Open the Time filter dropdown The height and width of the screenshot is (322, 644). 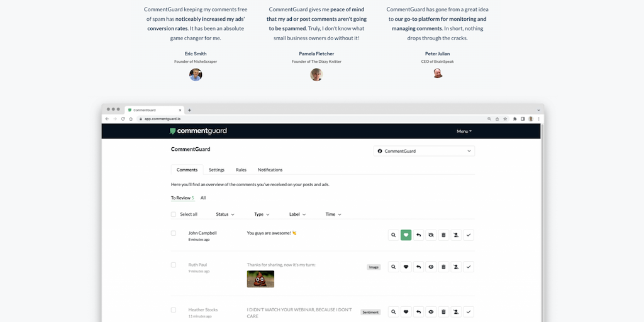[x=333, y=214]
